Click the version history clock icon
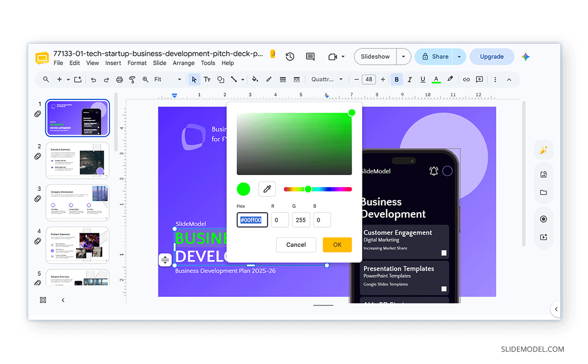 click(290, 57)
